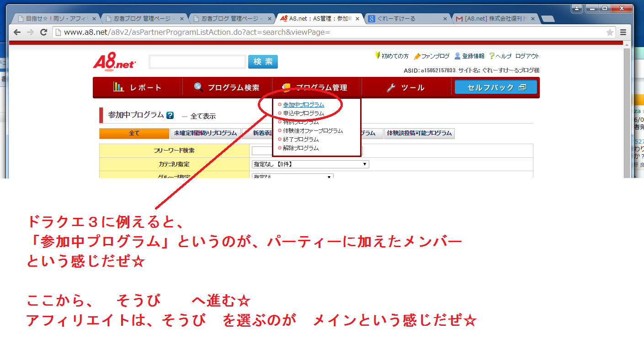Open the ファンブログ link

tap(431, 56)
